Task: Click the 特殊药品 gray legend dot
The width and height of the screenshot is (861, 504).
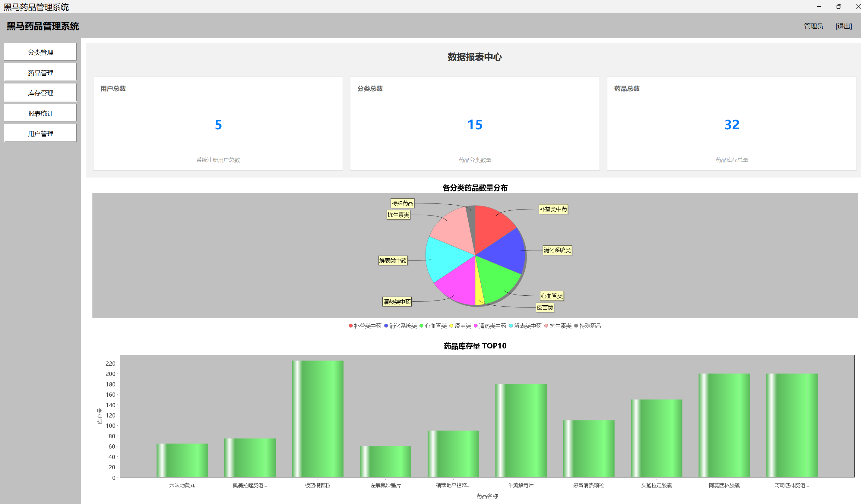Action: coord(576,326)
